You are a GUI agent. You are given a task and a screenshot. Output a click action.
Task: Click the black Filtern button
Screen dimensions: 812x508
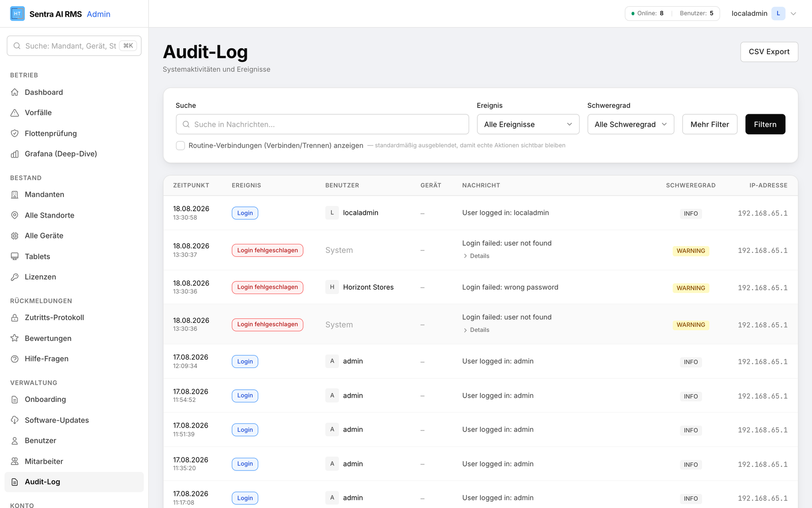pos(765,124)
